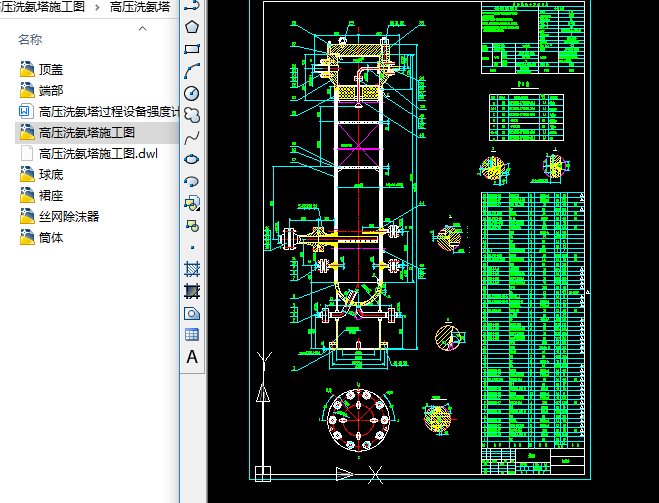Select the Multiline Text A tool

click(192, 357)
